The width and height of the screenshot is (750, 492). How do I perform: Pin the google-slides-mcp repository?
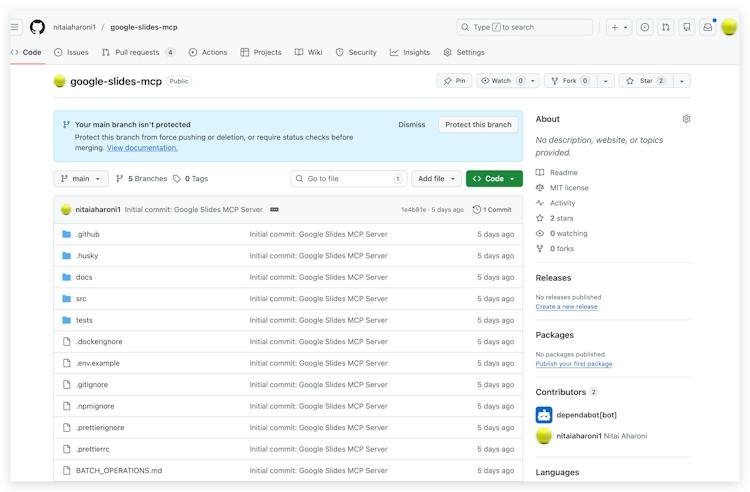click(x=454, y=81)
